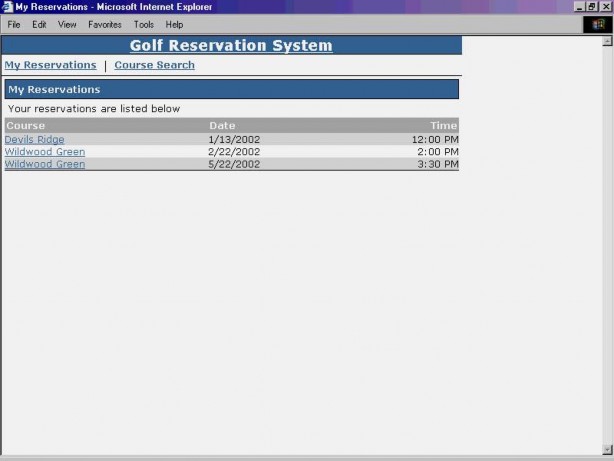Select the time 2:00 PM
The height and width of the screenshot is (461, 614).
pyautogui.click(x=438, y=152)
